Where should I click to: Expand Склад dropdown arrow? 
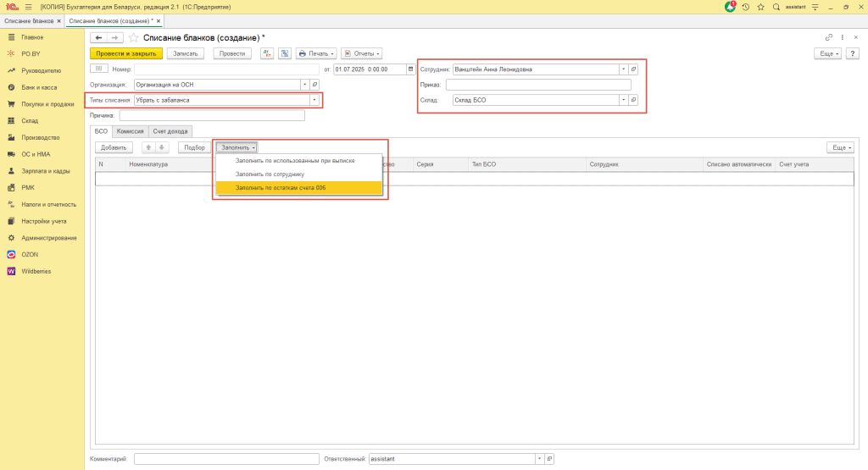[623, 100]
